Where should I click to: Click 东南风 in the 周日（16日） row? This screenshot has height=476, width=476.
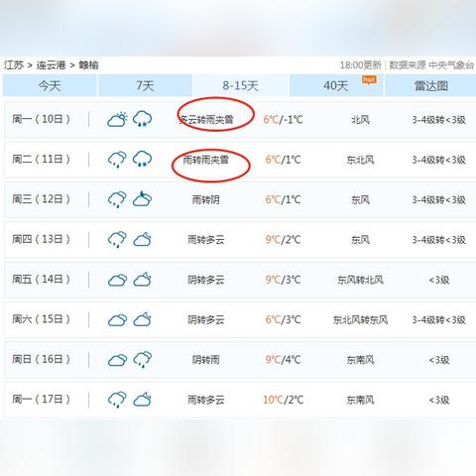(x=360, y=360)
